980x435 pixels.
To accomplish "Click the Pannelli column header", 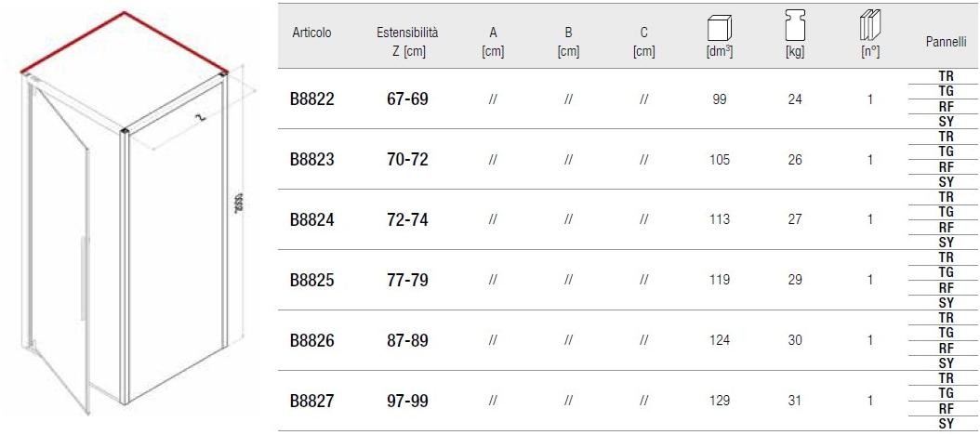I will pos(945,43).
